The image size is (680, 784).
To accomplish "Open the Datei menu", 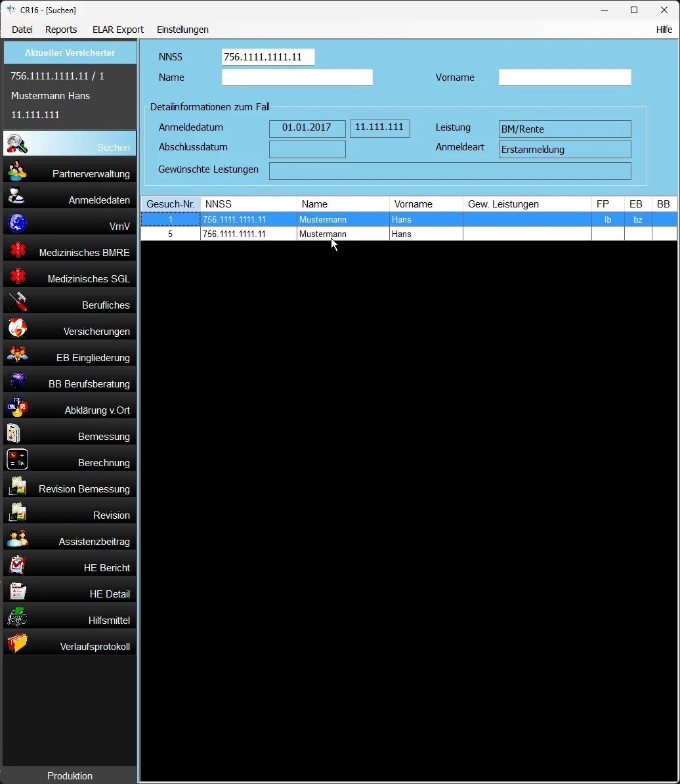I will (x=22, y=30).
